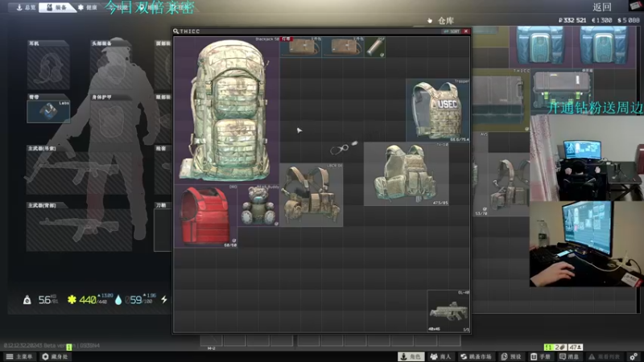This screenshot has width=644, height=362.
Task: Click the Labs armband slot item
Action: tap(48, 111)
